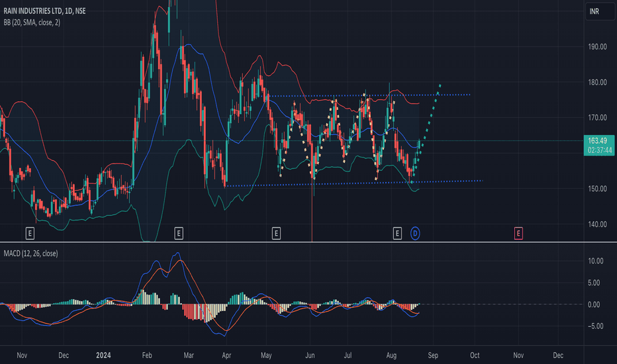The height and width of the screenshot is (364, 617).
Task: Click the 170.00 price scale label
Action: [597, 117]
